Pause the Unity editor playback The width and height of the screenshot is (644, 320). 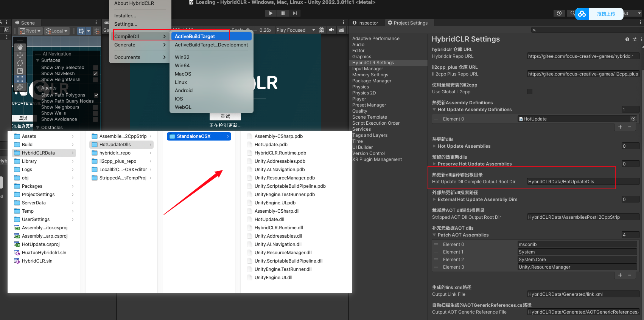[283, 13]
